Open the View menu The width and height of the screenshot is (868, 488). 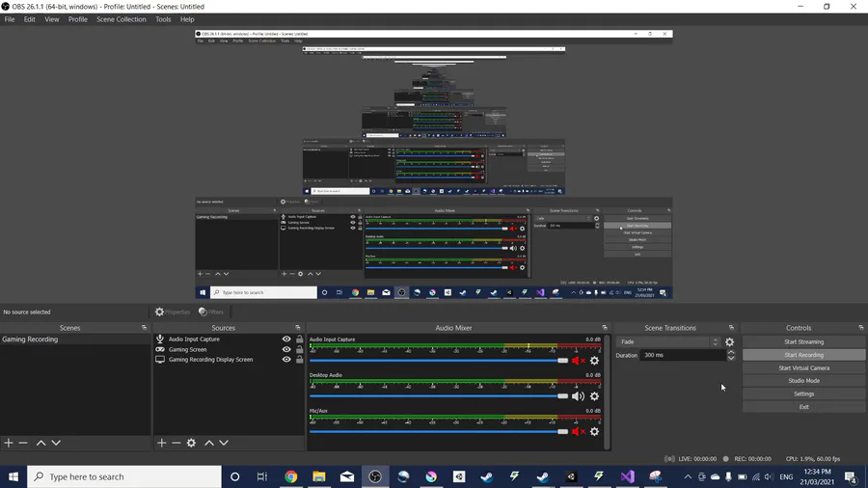[x=51, y=19]
